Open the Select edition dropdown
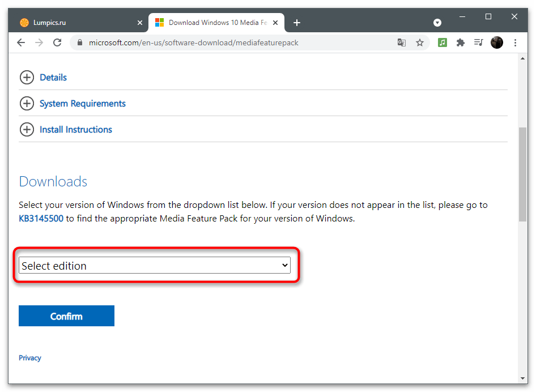 tap(155, 266)
